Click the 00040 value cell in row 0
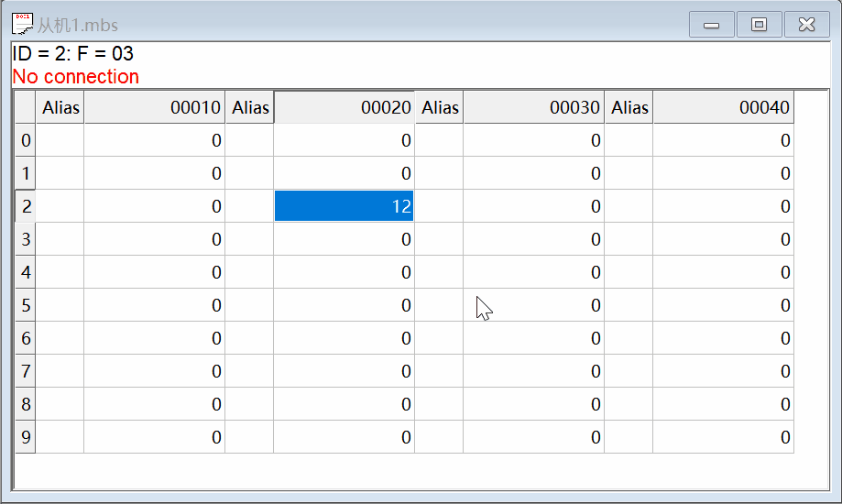The image size is (842, 504). tap(723, 140)
